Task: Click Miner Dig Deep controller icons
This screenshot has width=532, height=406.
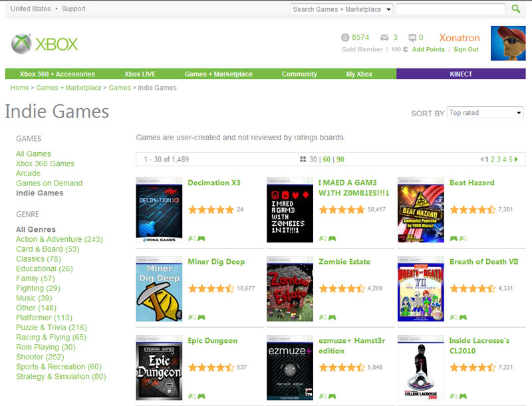Action: pyautogui.click(x=197, y=317)
